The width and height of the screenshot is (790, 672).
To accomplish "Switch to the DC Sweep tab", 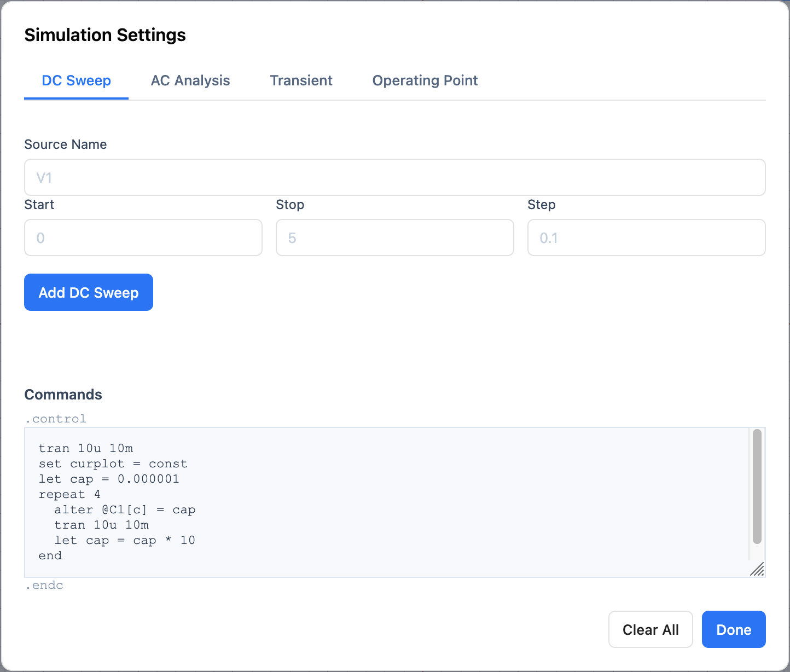I will coord(76,80).
